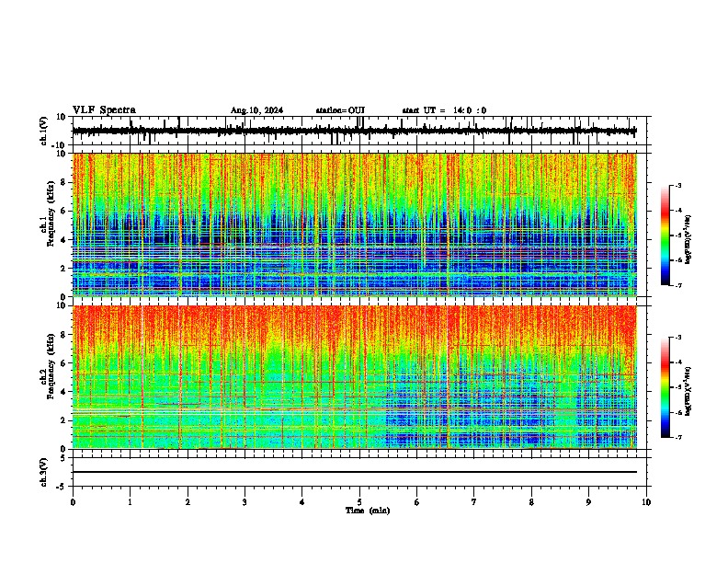Click the 'start UT = 14:0 :0' text
Screen dimensions: 728x563
pos(444,110)
